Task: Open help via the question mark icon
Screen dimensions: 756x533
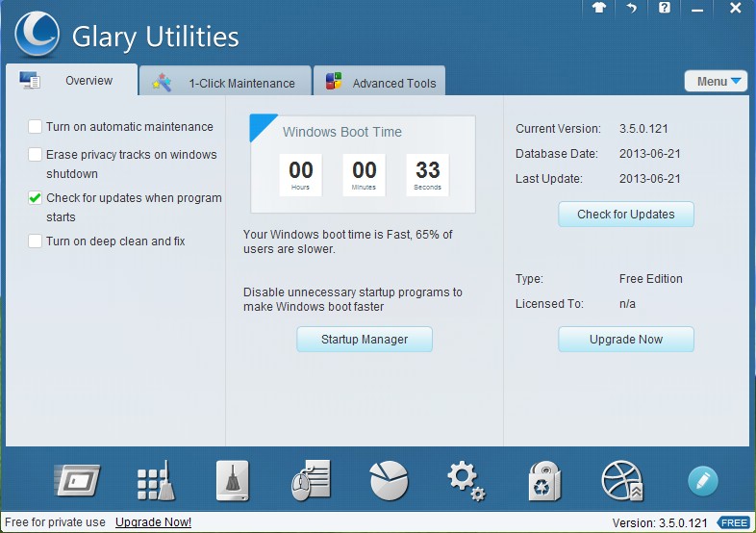Action: (665, 8)
